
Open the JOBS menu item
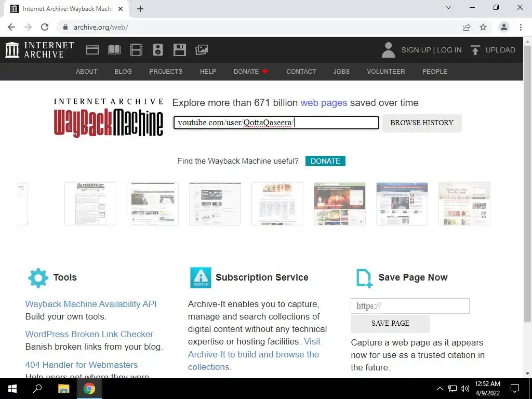coord(341,72)
